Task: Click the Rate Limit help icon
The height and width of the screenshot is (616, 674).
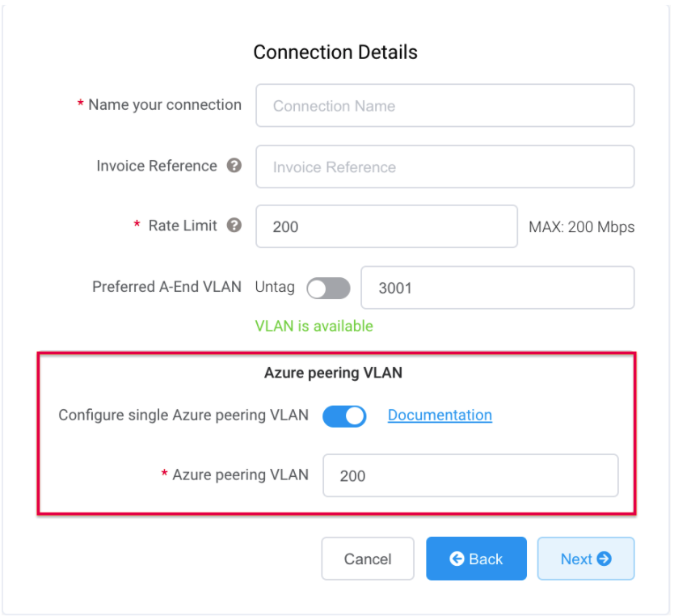Action: coord(234,226)
